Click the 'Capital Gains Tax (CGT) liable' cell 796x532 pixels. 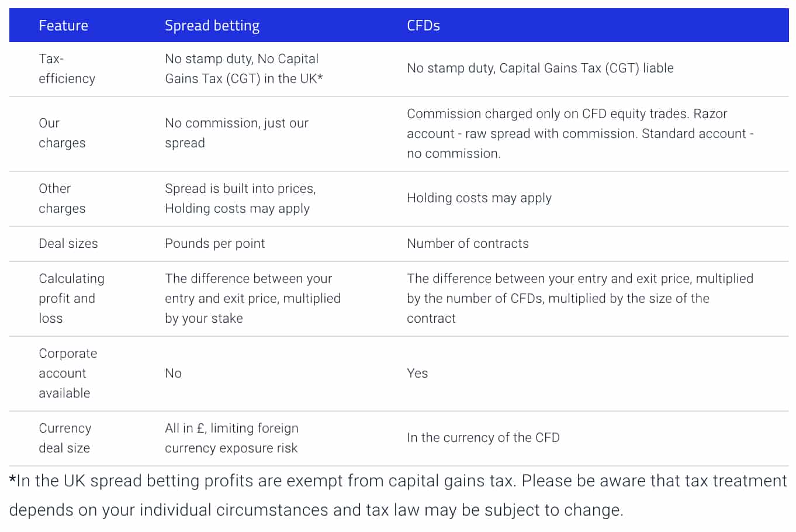coord(540,68)
